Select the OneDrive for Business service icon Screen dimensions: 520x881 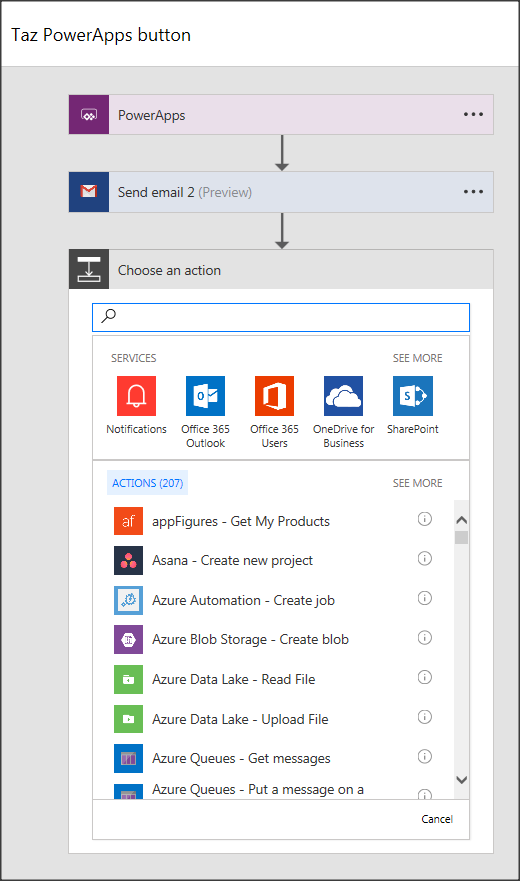click(x=343, y=396)
